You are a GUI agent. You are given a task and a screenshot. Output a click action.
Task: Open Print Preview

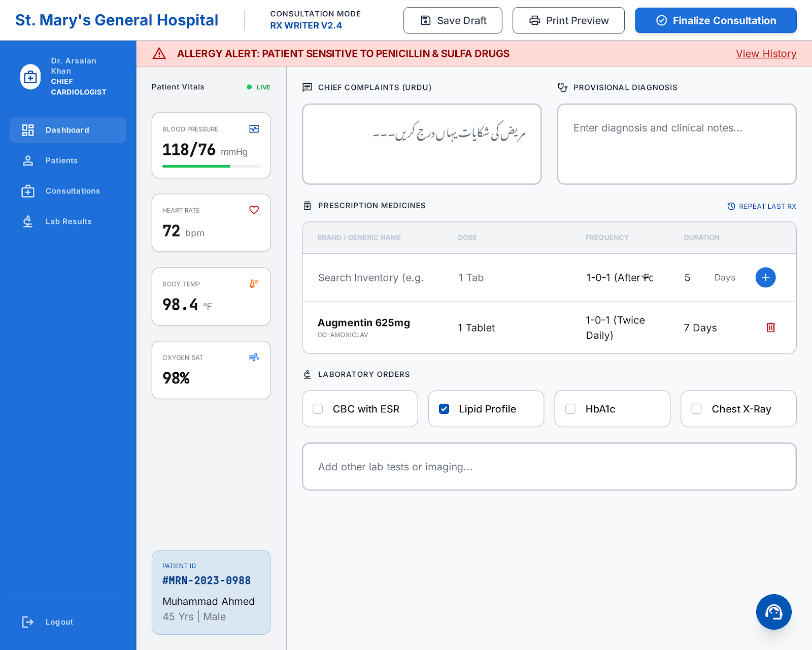(568, 20)
